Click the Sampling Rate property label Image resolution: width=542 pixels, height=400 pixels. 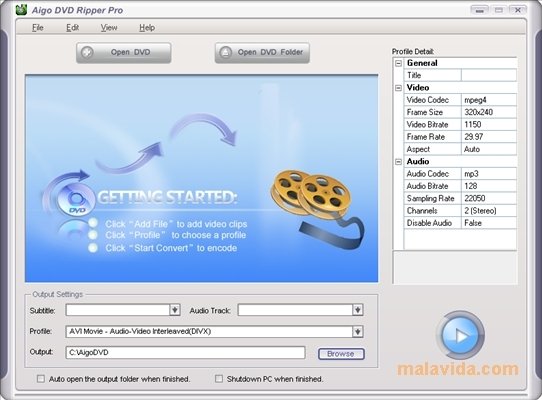tap(430, 198)
